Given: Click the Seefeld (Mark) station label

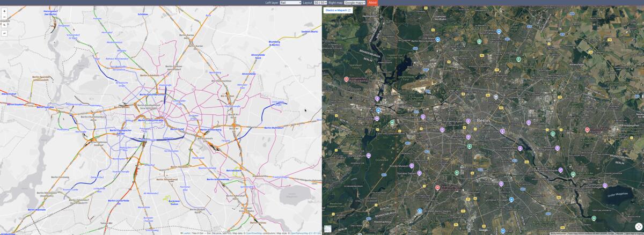Looking at the screenshot, I should point(310,32).
